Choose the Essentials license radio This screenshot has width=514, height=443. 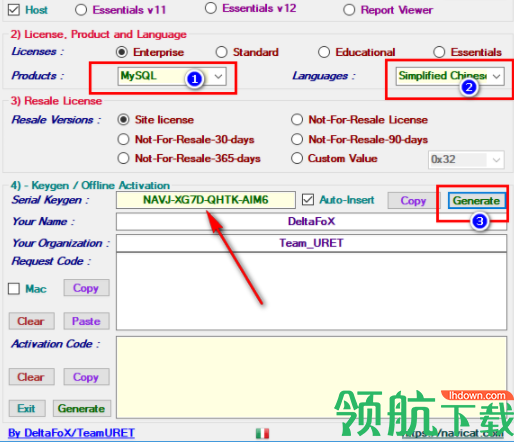point(439,52)
